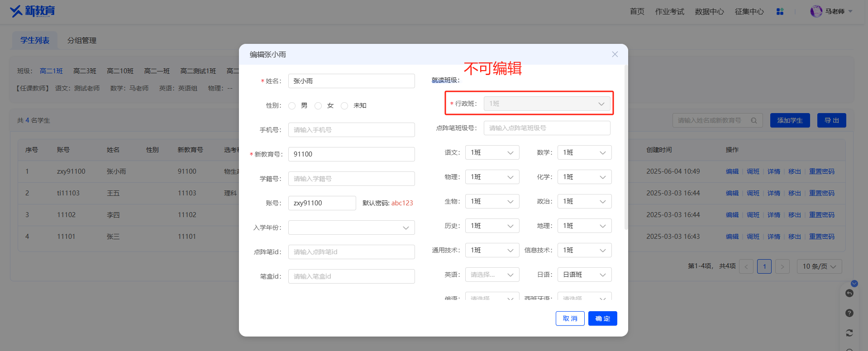Image resolution: width=868 pixels, height=351 pixels.
Task: Click page number 1
Action: pos(764,266)
